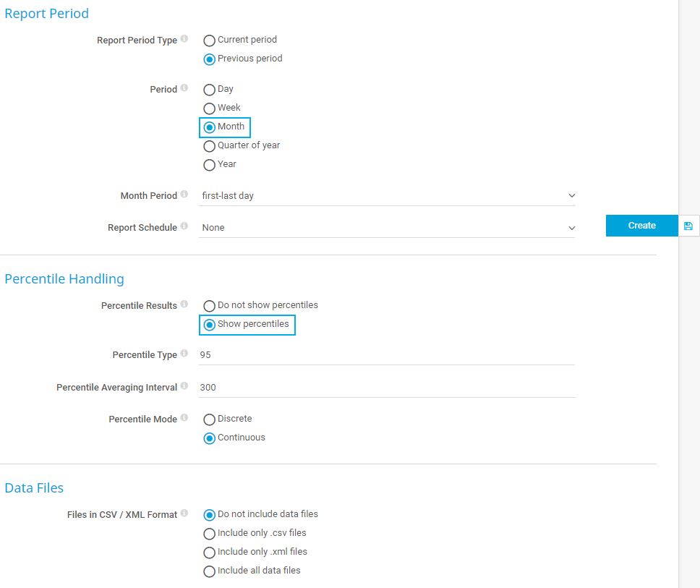The height and width of the screenshot is (588, 700).
Task: Click help icon next to Files in CSV / XML Format
Action: (184, 514)
